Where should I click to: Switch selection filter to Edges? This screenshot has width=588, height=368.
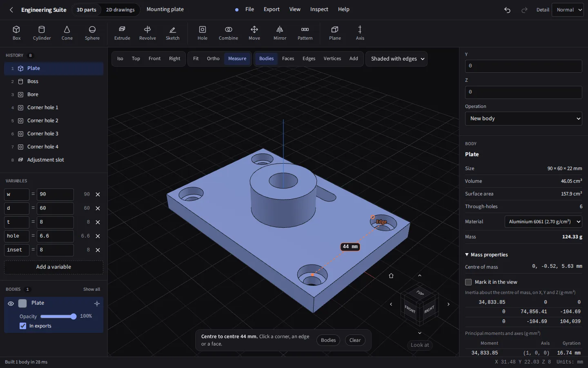click(309, 58)
